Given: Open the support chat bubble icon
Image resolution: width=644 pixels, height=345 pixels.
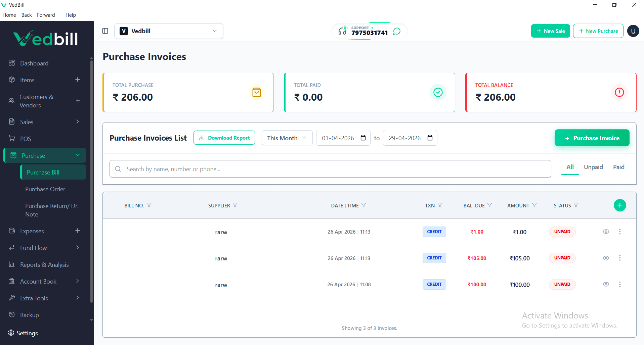Looking at the screenshot, I should tap(397, 31).
